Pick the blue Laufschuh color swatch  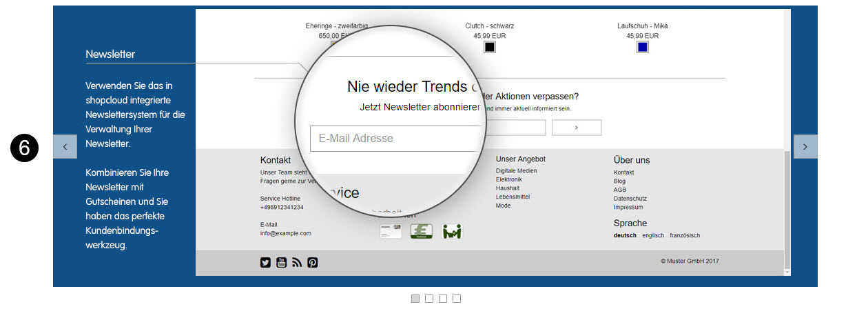coord(643,47)
